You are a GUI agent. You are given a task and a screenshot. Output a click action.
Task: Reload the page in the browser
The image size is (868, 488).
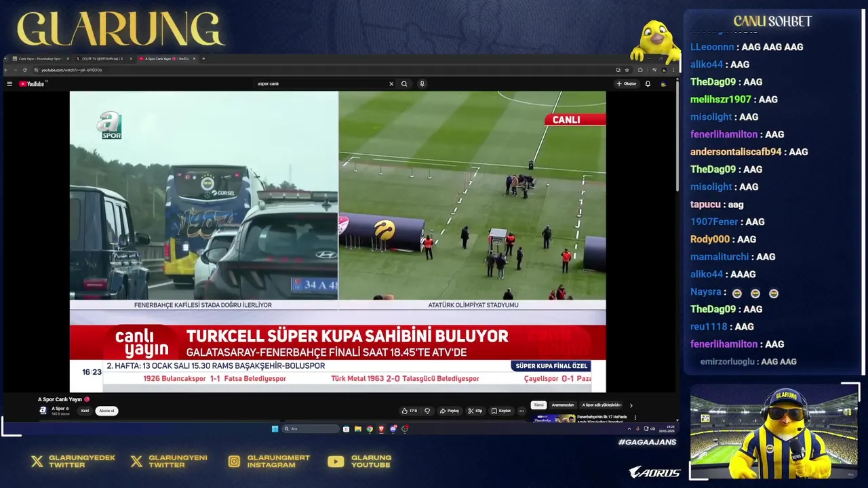pyautogui.click(x=25, y=70)
